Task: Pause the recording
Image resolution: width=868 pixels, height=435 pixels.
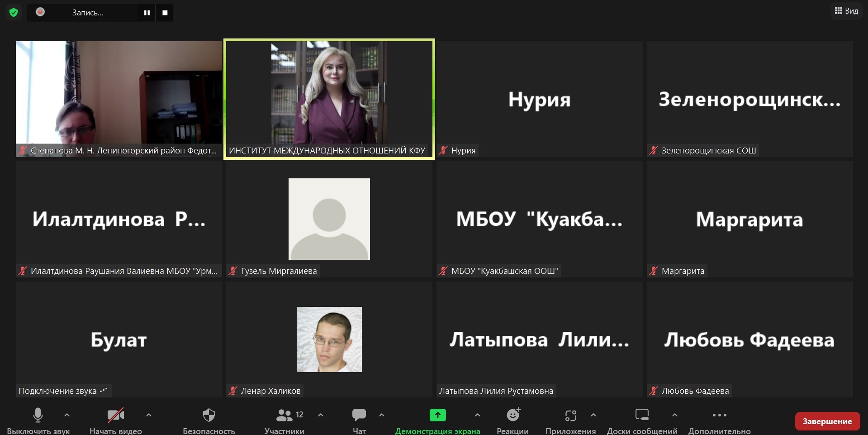Action: pos(147,13)
